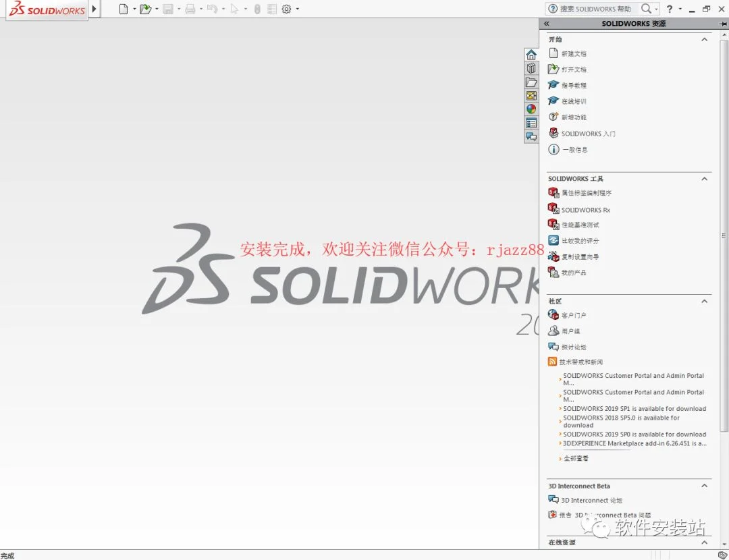729x560 pixels.
Task: Switch to the SOLIDWORKS Forum tab
Action: click(x=531, y=137)
